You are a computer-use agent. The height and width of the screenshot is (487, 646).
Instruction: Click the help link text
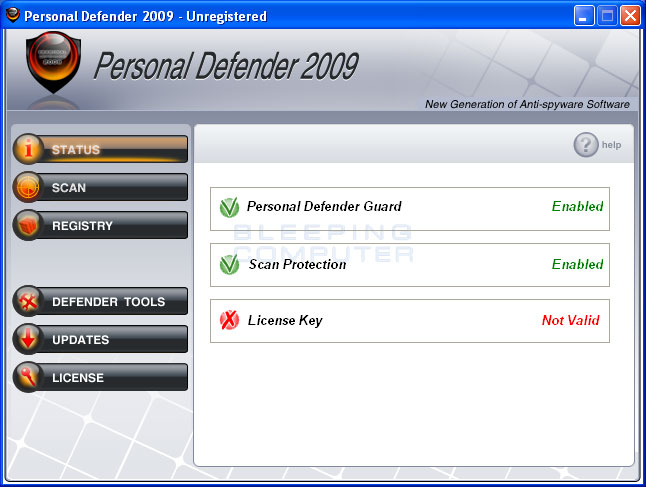pyautogui.click(x=611, y=145)
